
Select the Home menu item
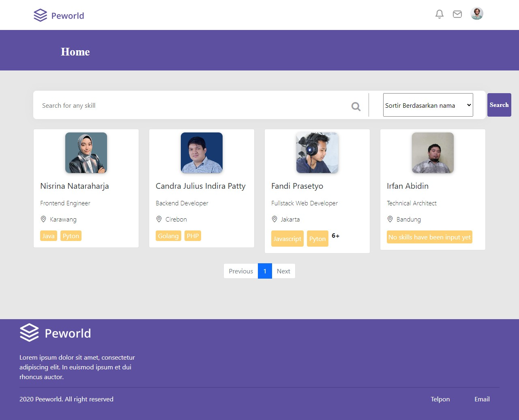(75, 51)
